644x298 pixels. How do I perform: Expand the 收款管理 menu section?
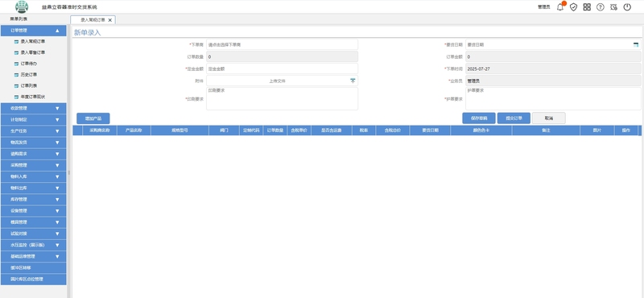click(x=33, y=109)
